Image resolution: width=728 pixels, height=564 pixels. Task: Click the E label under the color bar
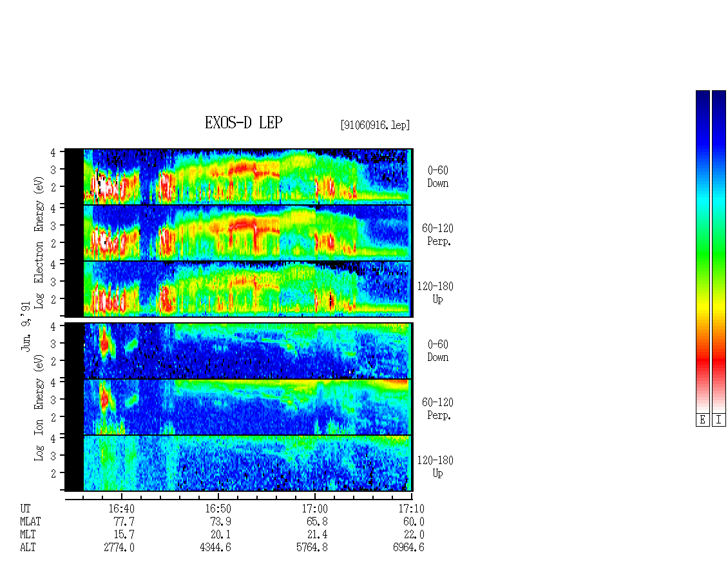point(702,420)
